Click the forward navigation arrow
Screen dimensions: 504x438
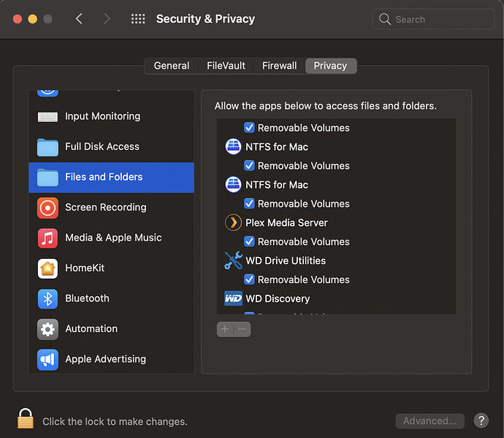point(107,19)
